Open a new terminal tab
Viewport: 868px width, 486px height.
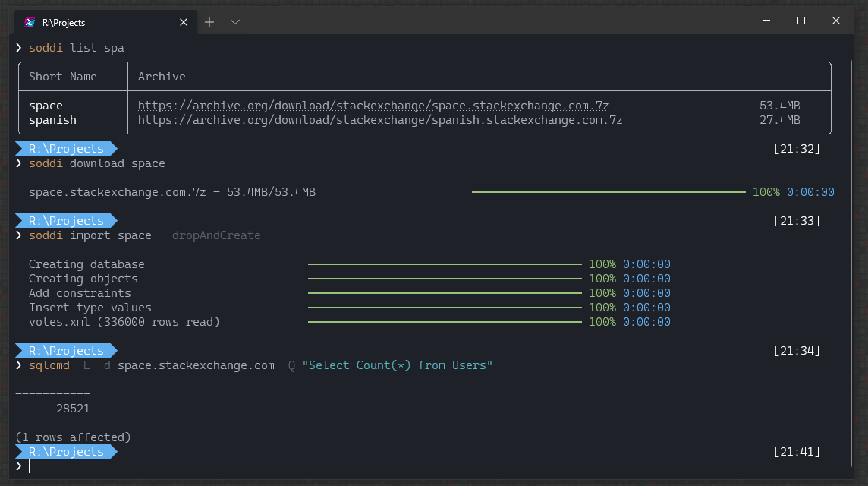(209, 22)
